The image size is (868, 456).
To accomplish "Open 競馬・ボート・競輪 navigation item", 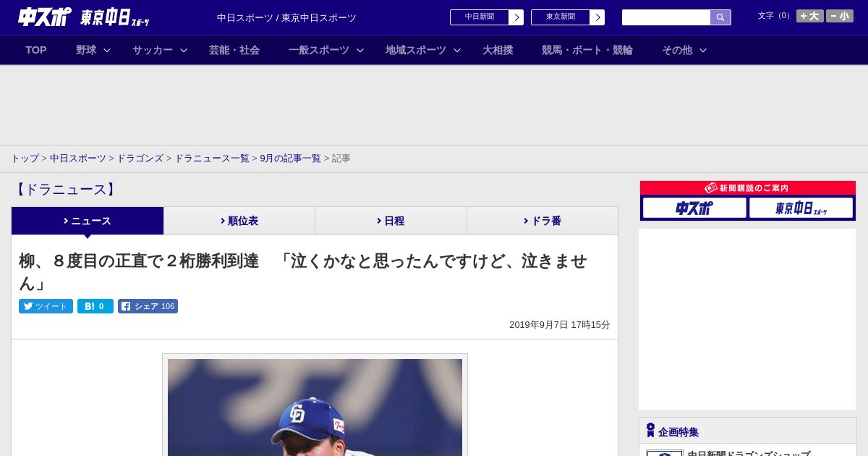I will (x=587, y=50).
